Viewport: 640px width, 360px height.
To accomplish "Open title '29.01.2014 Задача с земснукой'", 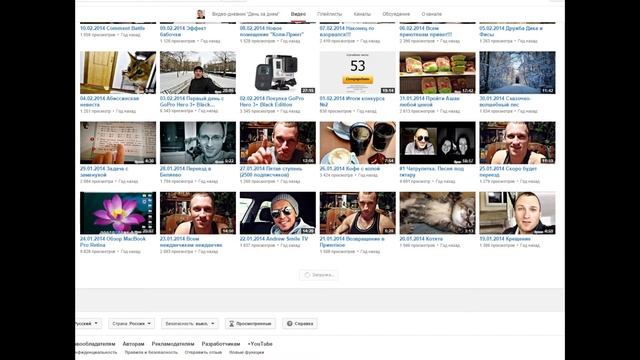I will pyautogui.click(x=104, y=172).
